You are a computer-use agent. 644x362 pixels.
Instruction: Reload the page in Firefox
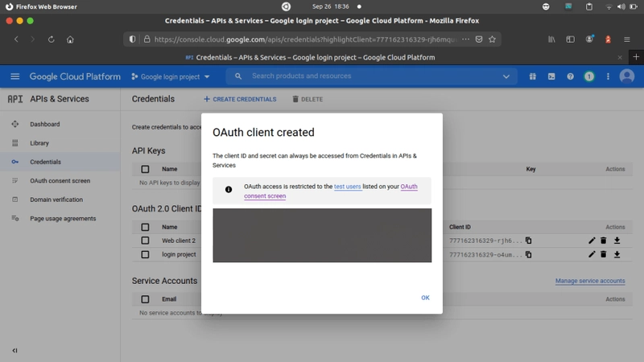pyautogui.click(x=51, y=39)
